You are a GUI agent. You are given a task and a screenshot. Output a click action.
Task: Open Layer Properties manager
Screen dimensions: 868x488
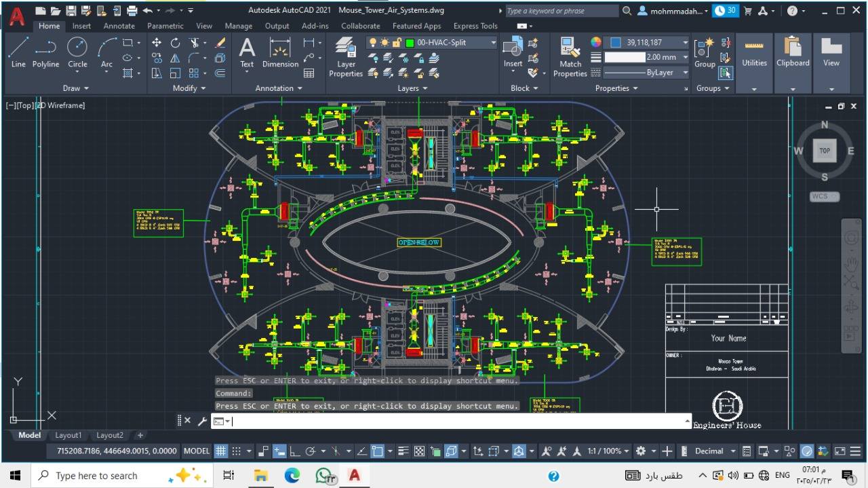click(346, 57)
